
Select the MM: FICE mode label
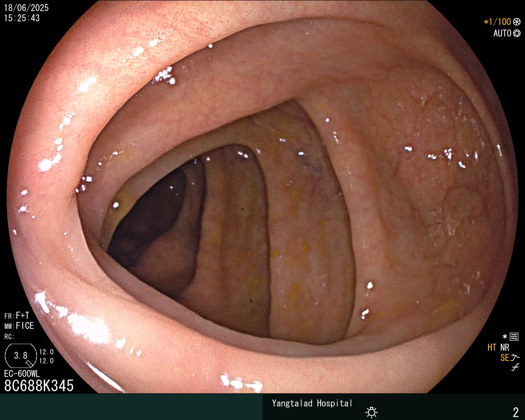[x=19, y=326]
